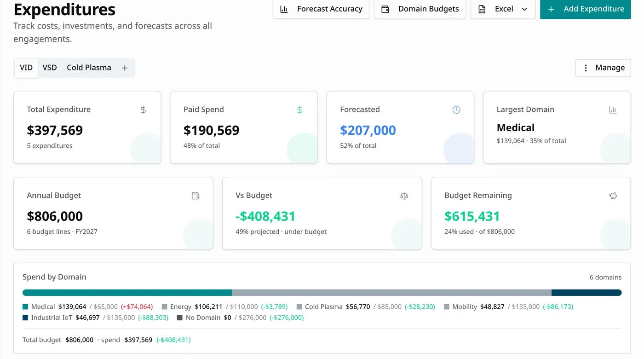This screenshot has width=644, height=359.
Task: Select the VID tab
Action: pyautogui.click(x=26, y=68)
